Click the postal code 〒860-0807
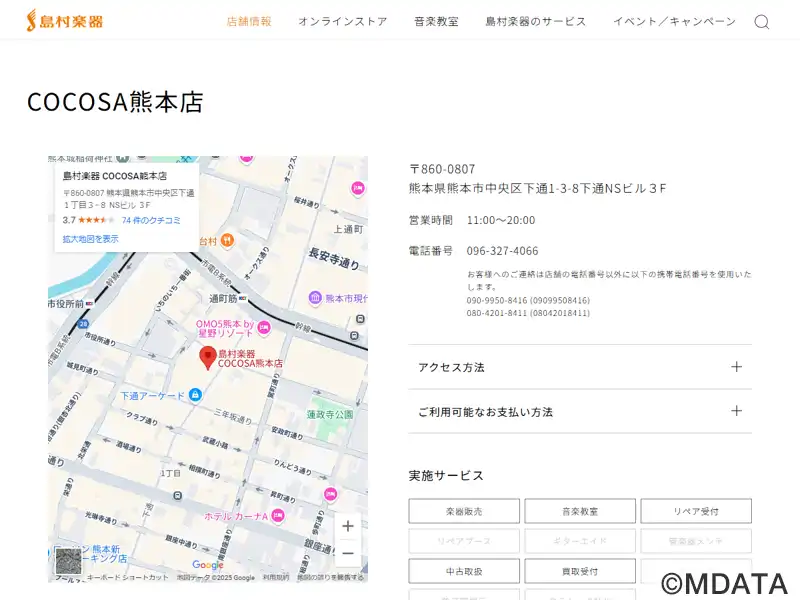Image resolution: width=800 pixels, height=600 pixels. 442,169
